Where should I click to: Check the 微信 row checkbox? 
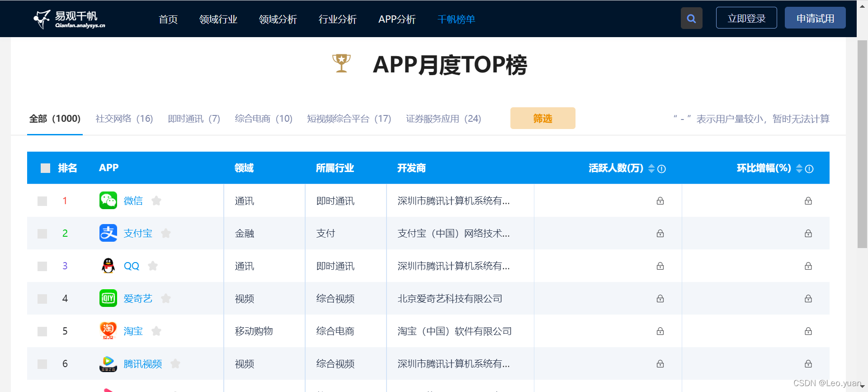click(42, 201)
